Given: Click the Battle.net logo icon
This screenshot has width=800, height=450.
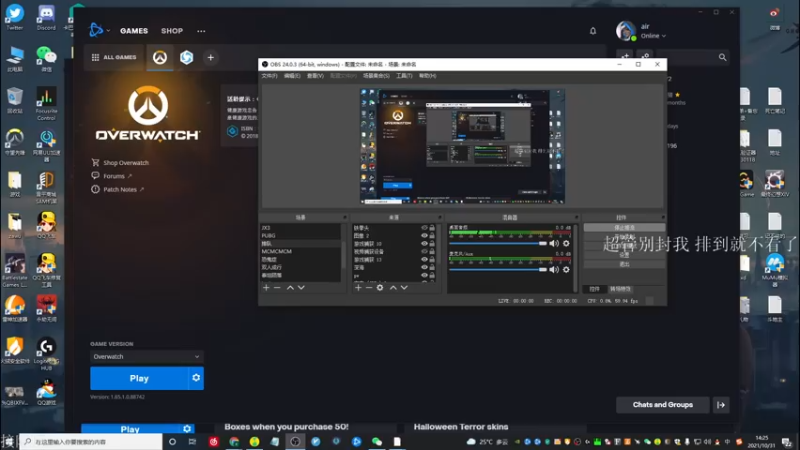Looking at the screenshot, I should click(95, 31).
